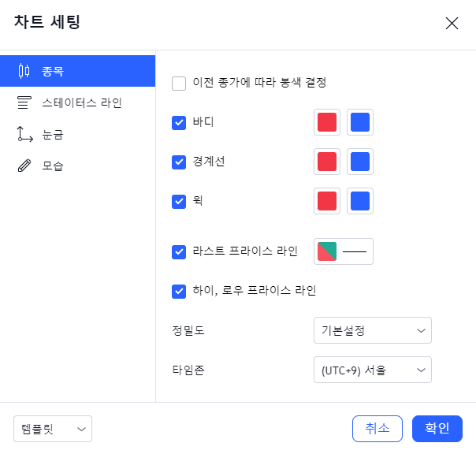Screen dimensions: 476x454
Task: Click the 눈금 axis arrows icon
Action: (x=24, y=135)
